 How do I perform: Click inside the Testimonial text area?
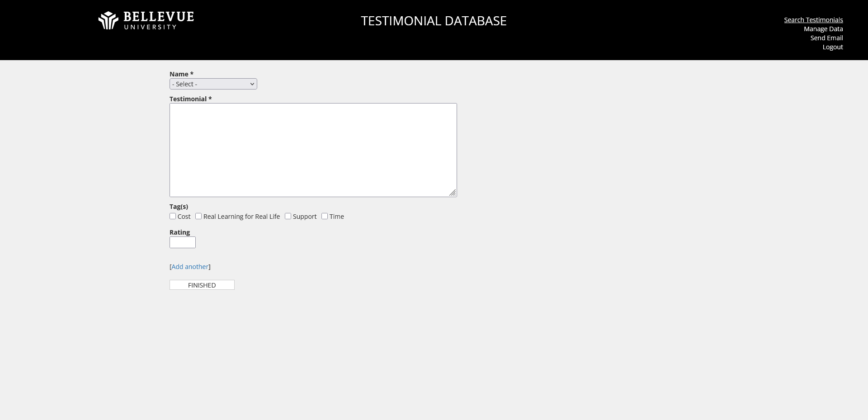(x=313, y=150)
